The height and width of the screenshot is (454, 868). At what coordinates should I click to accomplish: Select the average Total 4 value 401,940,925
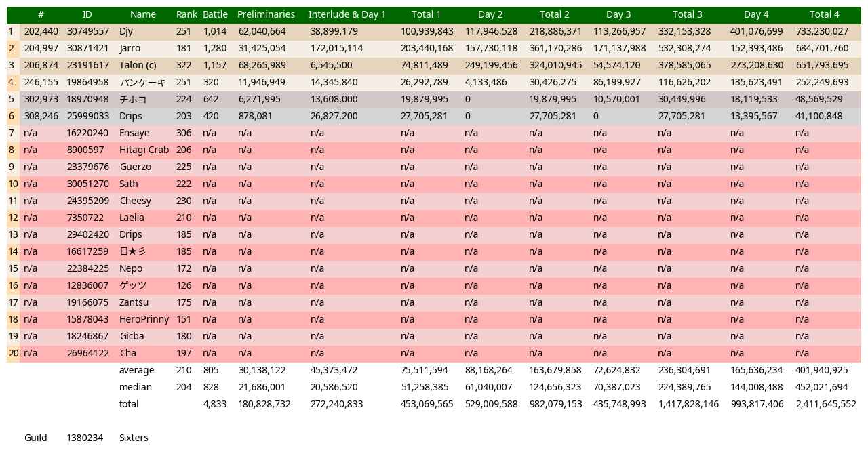point(822,370)
